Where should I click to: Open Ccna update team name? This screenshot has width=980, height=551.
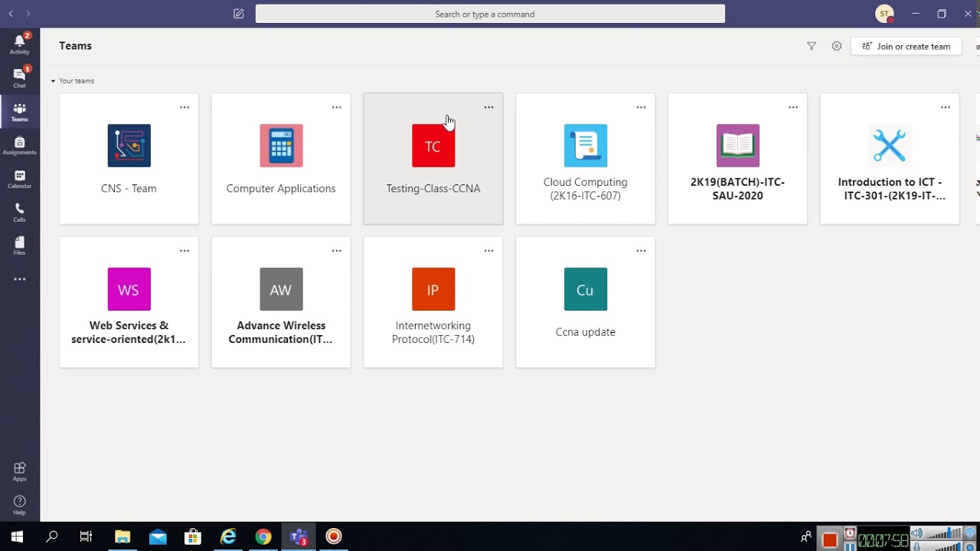(x=586, y=332)
